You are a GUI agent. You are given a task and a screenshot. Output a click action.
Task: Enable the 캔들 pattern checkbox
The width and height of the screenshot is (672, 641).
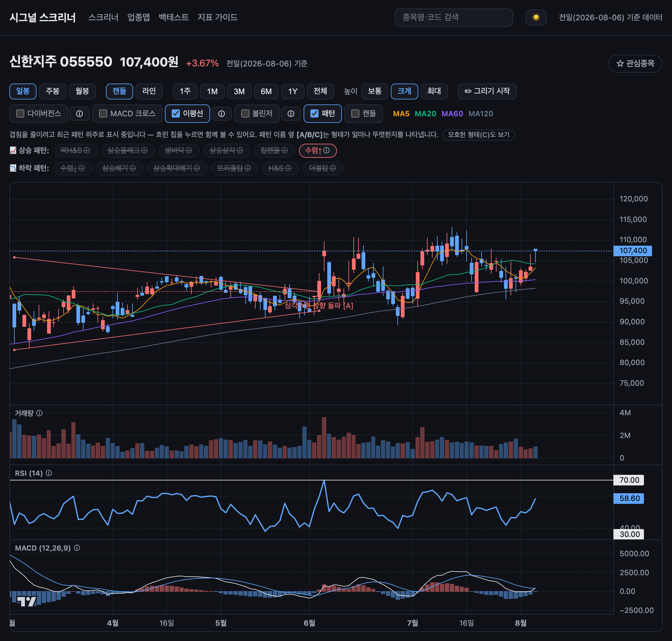coord(355,113)
